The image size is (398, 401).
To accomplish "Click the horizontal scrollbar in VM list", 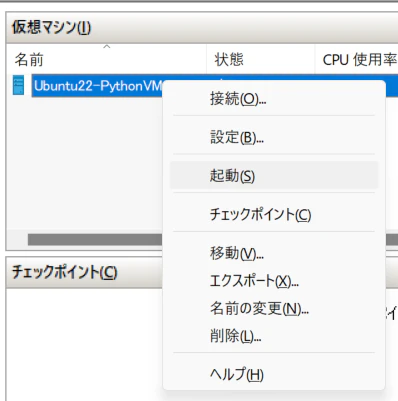I will click(x=95, y=239).
